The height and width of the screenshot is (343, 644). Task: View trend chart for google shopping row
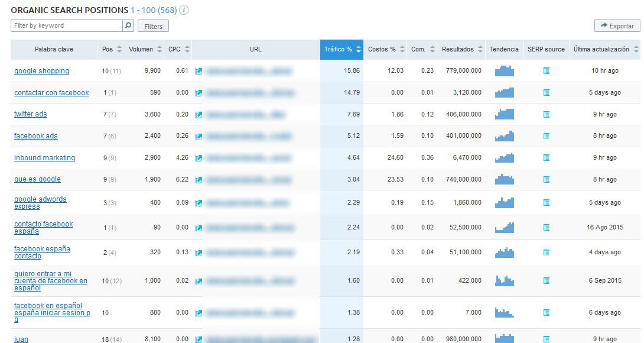[505, 71]
